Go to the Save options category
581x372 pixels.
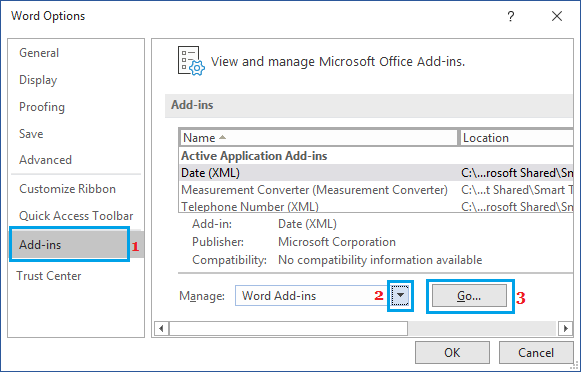31,134
